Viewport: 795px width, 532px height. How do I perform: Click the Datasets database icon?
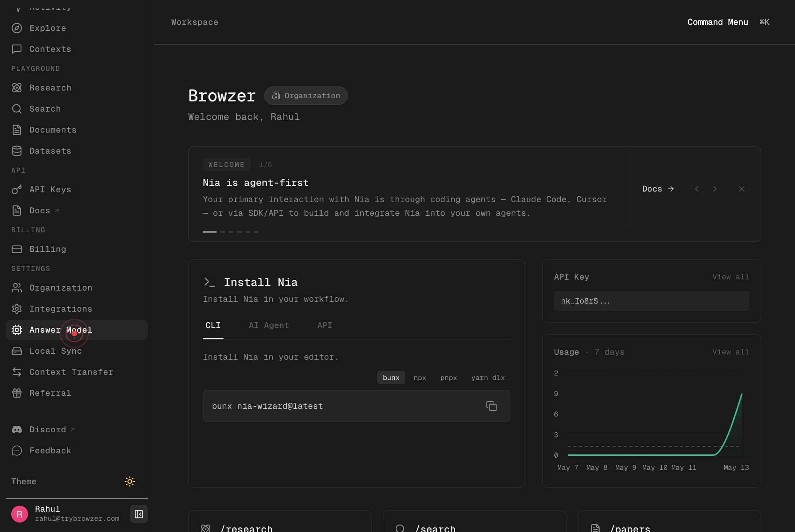(x=17, y=151)
